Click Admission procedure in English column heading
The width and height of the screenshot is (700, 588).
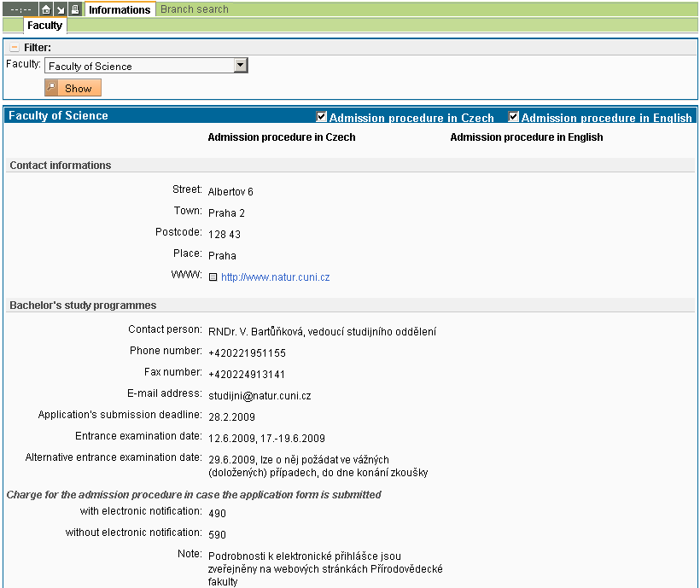tap(527, 137)
